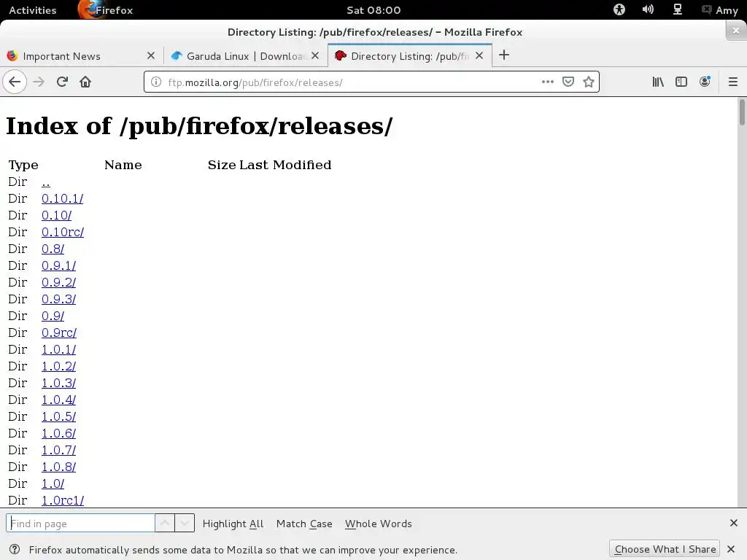747x560 pixels.
Task: Show site information icon in address bar
Action: [x=156, y=82]
